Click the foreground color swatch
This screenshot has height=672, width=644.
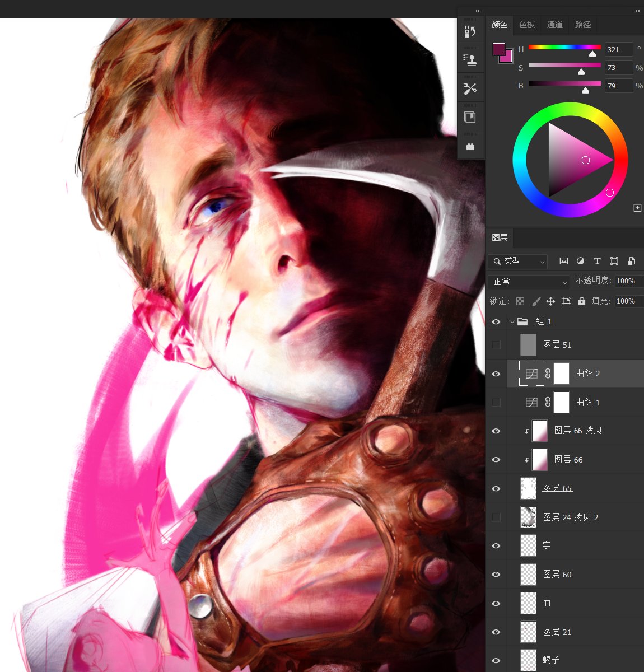(x=498, y=49)
